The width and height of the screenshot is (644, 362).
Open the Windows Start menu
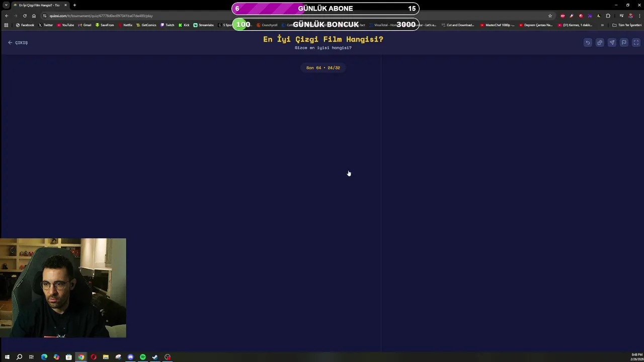click(x=7, y=357)
